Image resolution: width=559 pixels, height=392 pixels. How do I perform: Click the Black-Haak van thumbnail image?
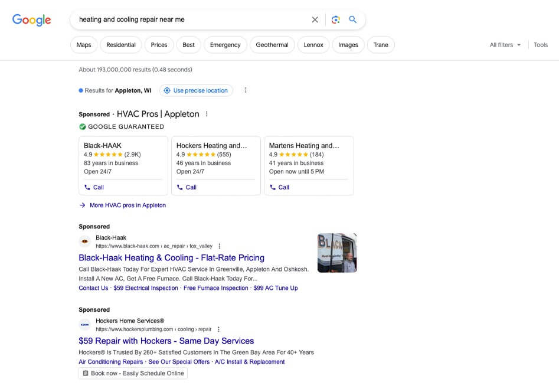[x=337, y=253]
